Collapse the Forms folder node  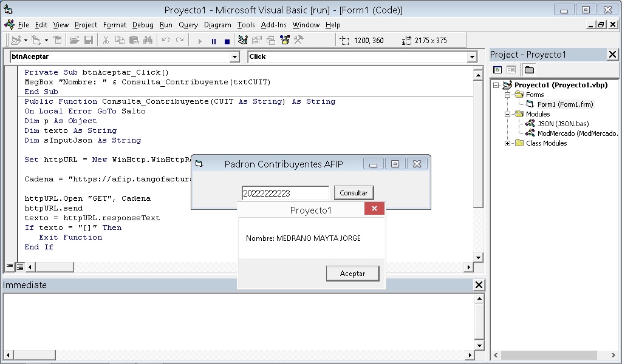point(507,95)
